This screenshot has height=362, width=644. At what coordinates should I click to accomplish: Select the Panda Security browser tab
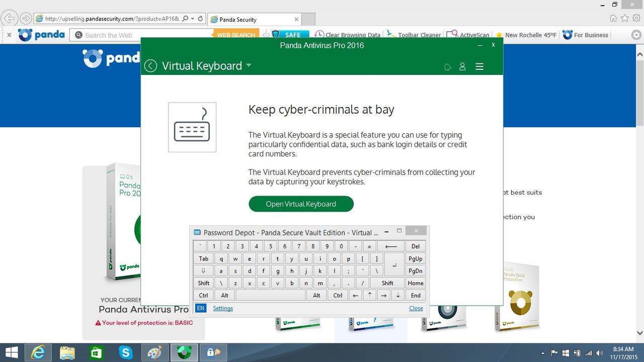tap(254, 20)
